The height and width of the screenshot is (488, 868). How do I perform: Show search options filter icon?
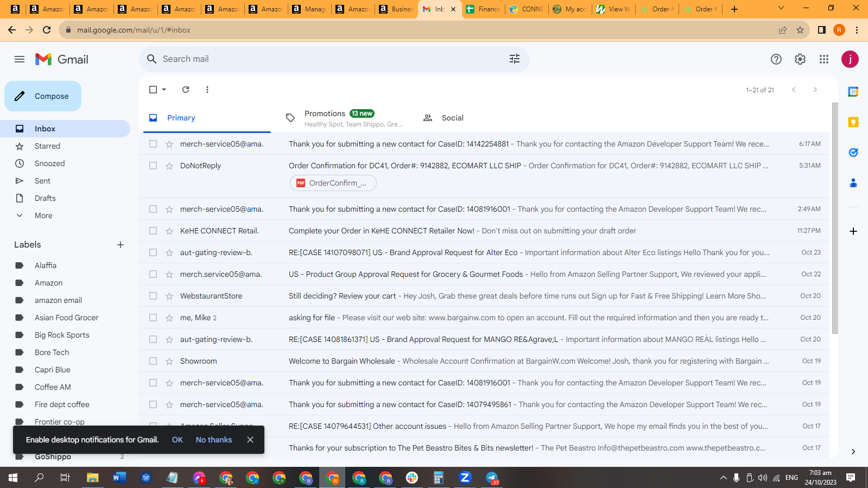click(515, 59)
